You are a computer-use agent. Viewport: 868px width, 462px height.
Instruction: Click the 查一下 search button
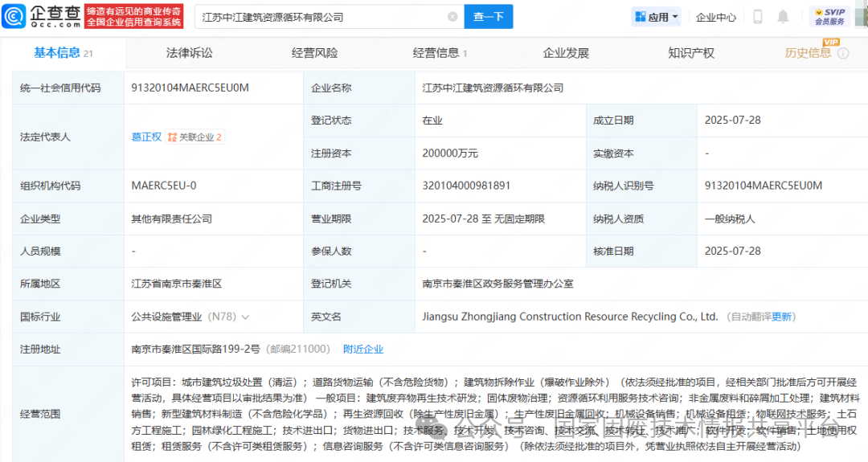(489, 17)
